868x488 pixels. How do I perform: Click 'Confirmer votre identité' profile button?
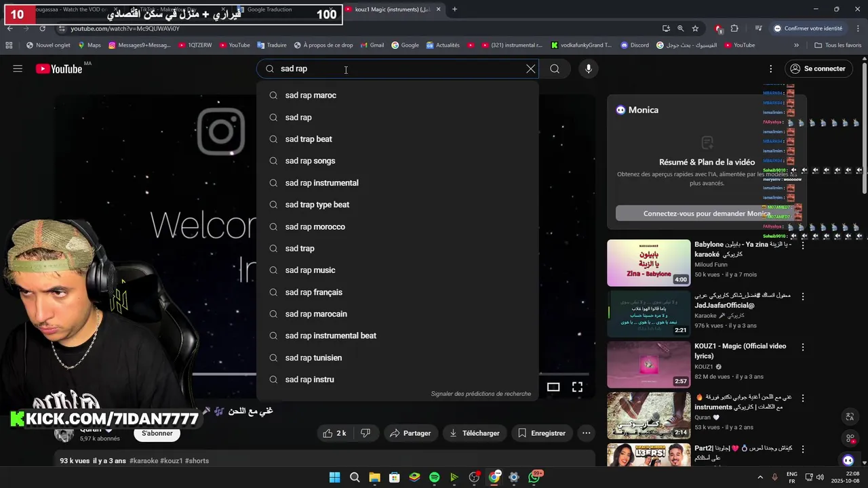pyautogui.click(x=808, y=28)
